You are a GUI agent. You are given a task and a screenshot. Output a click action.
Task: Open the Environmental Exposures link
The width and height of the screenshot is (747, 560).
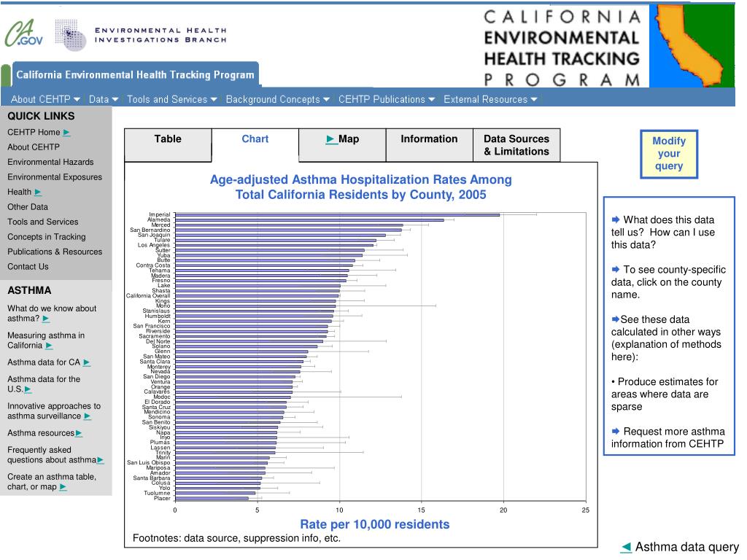55,177
